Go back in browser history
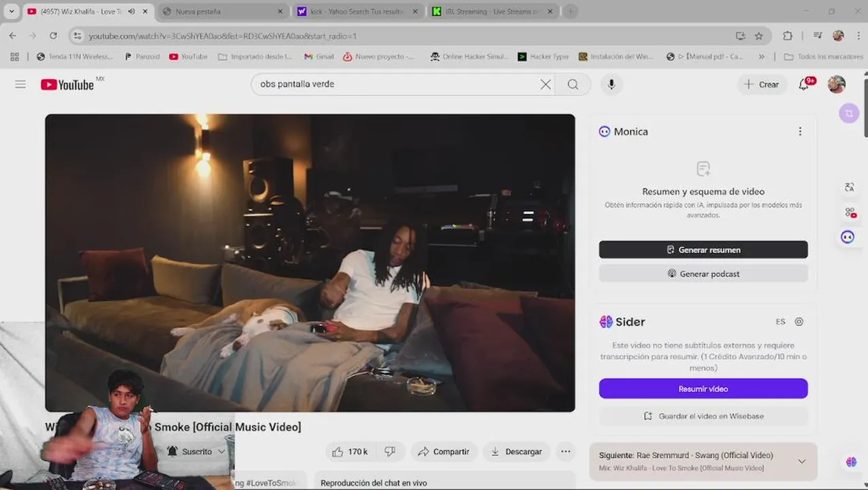This screenshot has width=868, height=490. tap(12, 35)
